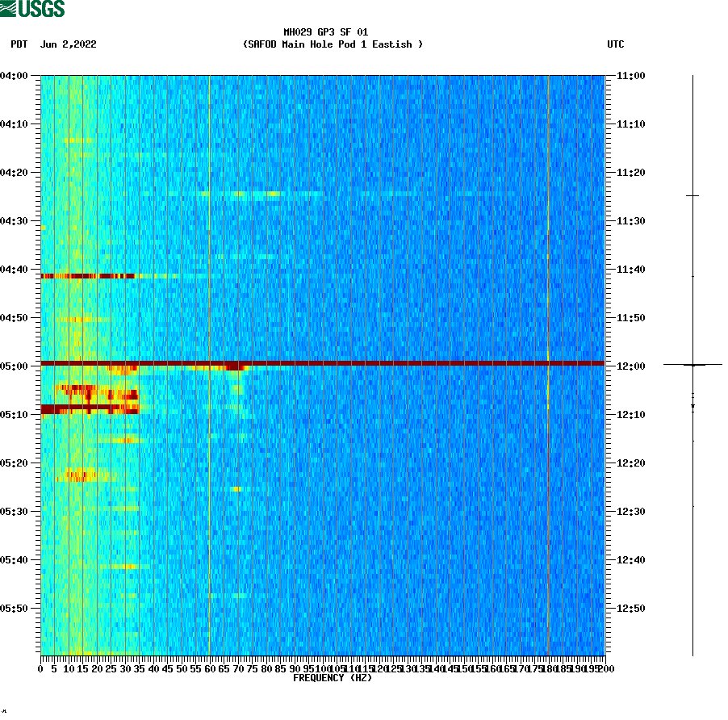Select the USGS text logo
The image size is (728, 720).
(x=40, y=9)
